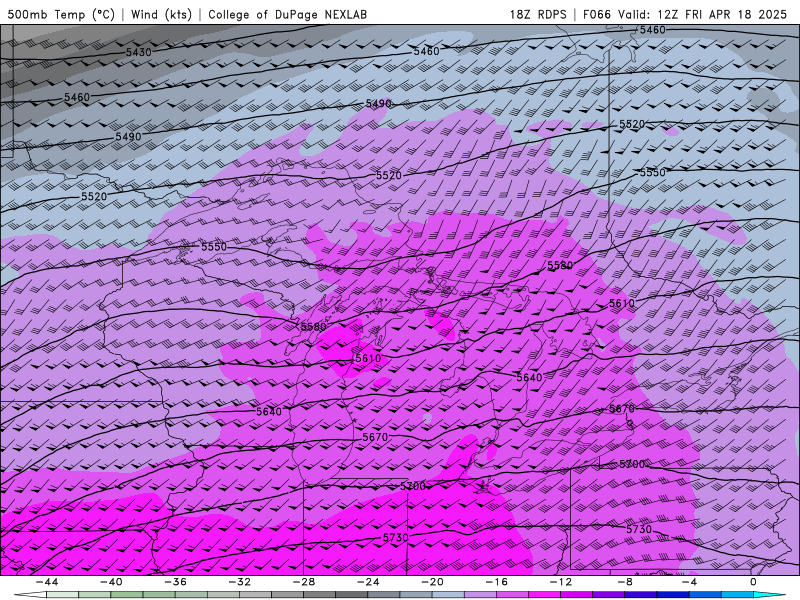The width and height of the screenshot is (800, 600).
Task: Click the westernmost 5490 contour label
Action: click(x=128, y=137)
